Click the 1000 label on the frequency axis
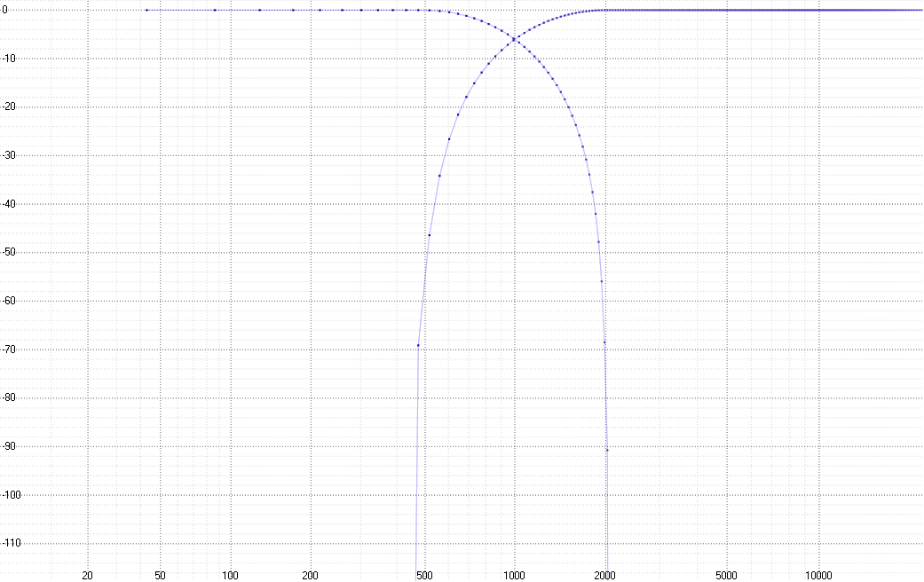 [514, 576]
